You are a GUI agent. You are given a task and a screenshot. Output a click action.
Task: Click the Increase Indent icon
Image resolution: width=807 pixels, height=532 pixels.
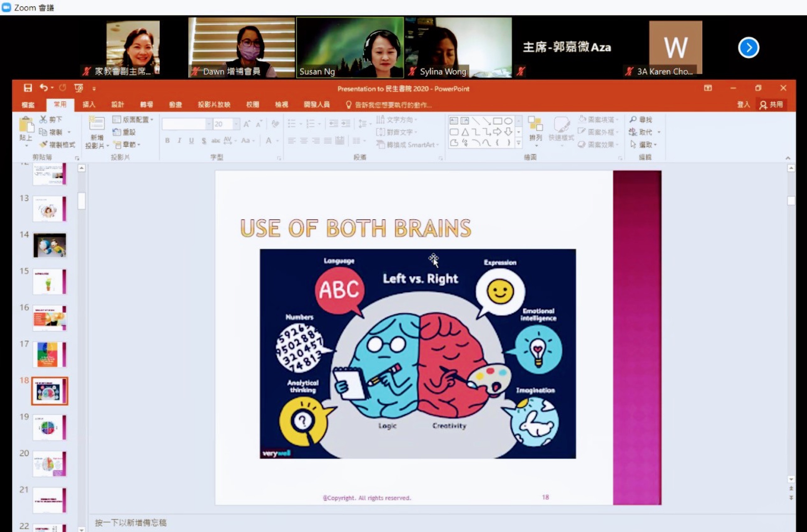(x=346, y=124)
